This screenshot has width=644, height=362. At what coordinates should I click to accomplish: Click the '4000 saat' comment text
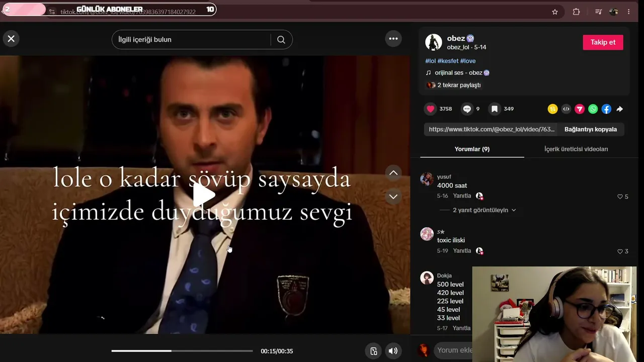pyautogui.click(x=452, y=186)
